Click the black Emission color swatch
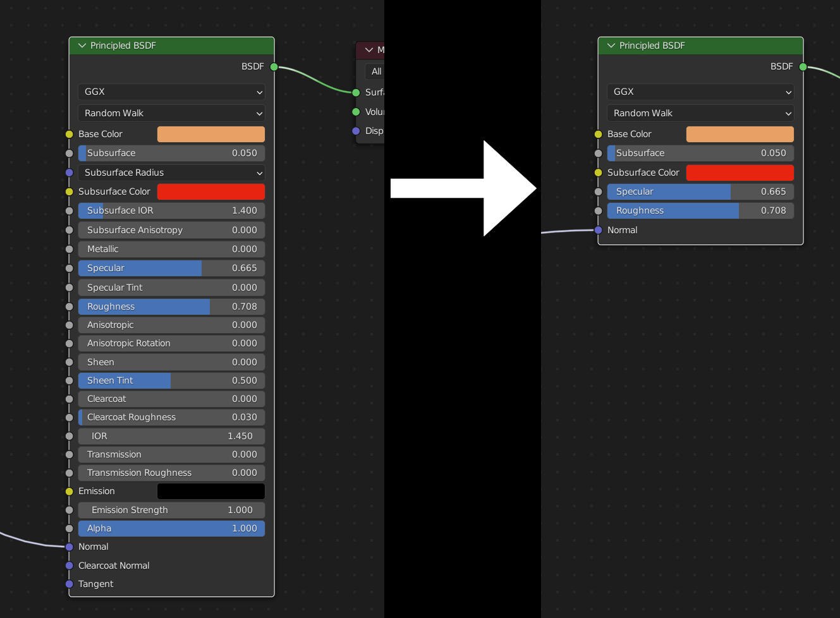This screenshot has height=618, width=840. (211, 491)
